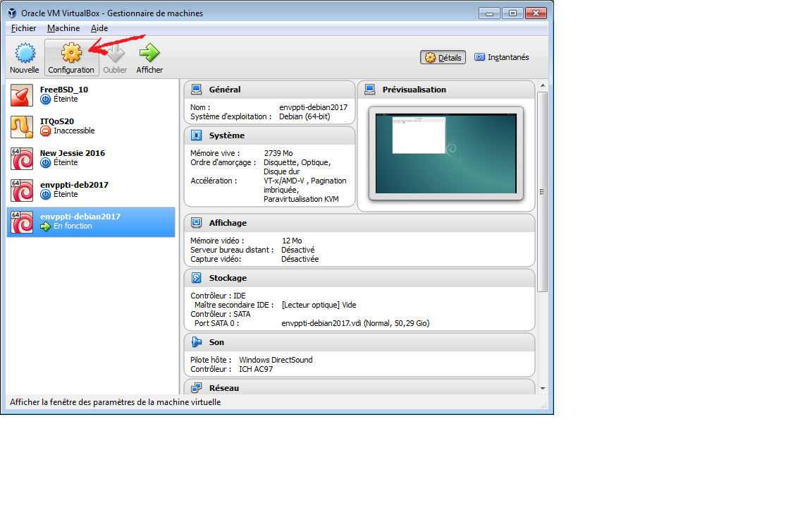Click the green Afficher arrow icon
The height and width of the screenshot is (508, 812).
[x=149, y=54]
